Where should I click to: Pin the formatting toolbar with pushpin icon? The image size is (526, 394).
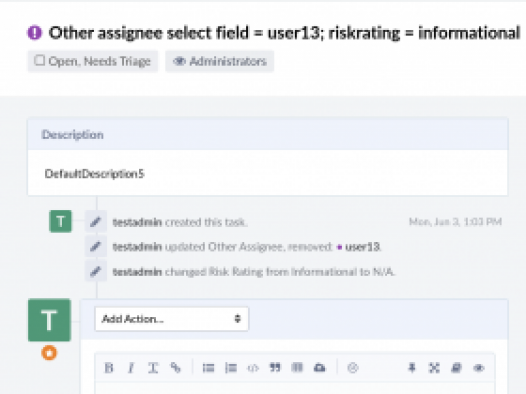tap(412, 368)
